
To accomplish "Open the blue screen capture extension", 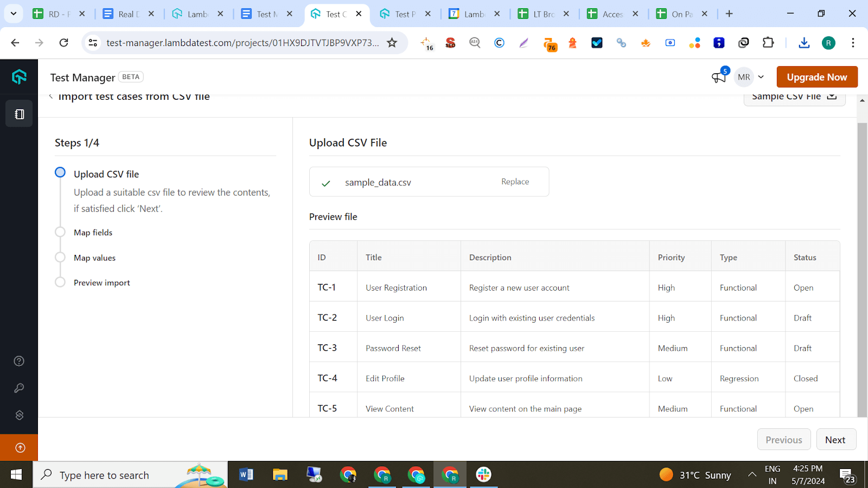I will coord(670,43).
